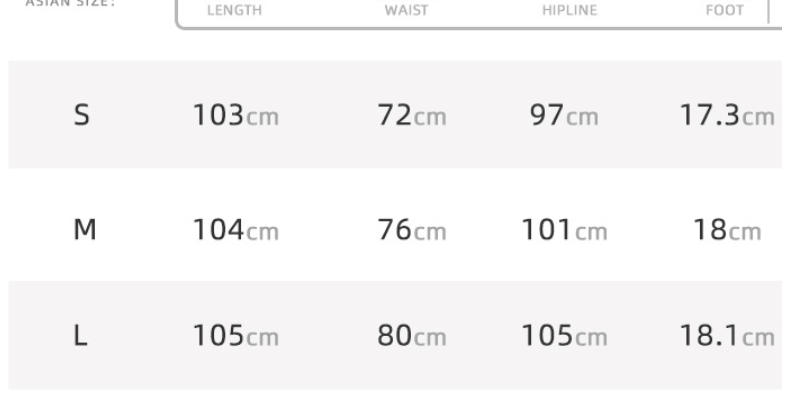Click the 101cm hipline value
The height and width of the screenshot is (394, 792).
click(x=564, y=230)
